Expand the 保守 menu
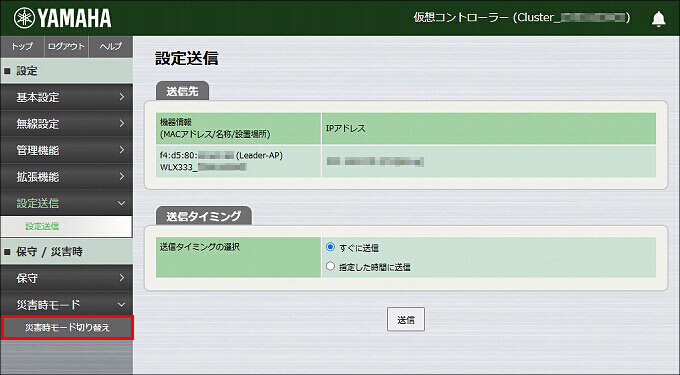 pyautogui.click(x=67, y=278)
